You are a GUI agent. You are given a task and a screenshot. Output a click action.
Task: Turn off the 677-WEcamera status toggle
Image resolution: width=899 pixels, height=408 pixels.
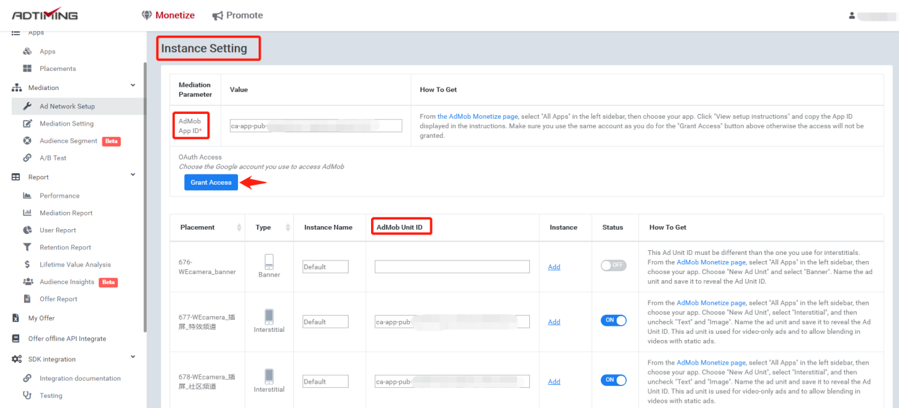click(x=613, y=320)
